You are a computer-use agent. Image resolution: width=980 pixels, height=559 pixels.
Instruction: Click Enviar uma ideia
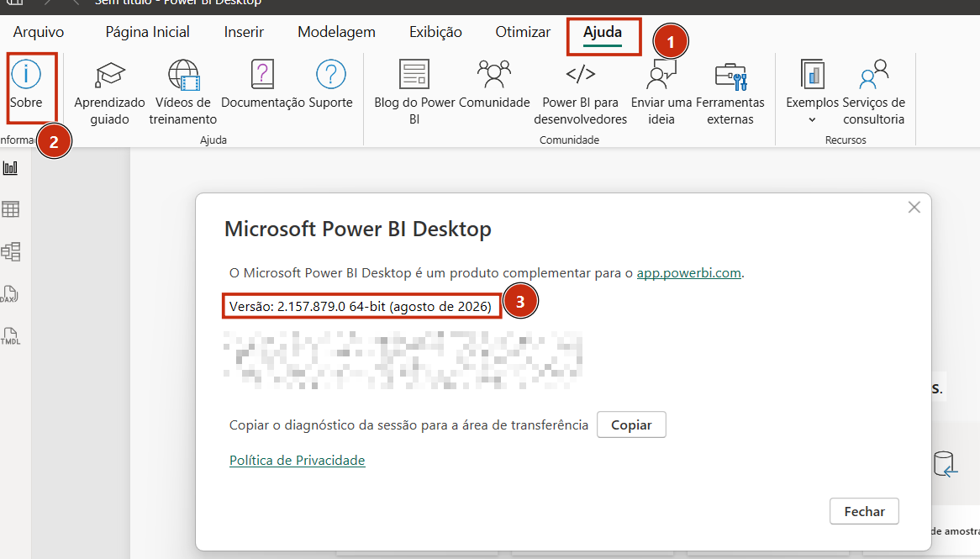pos(661,92)
